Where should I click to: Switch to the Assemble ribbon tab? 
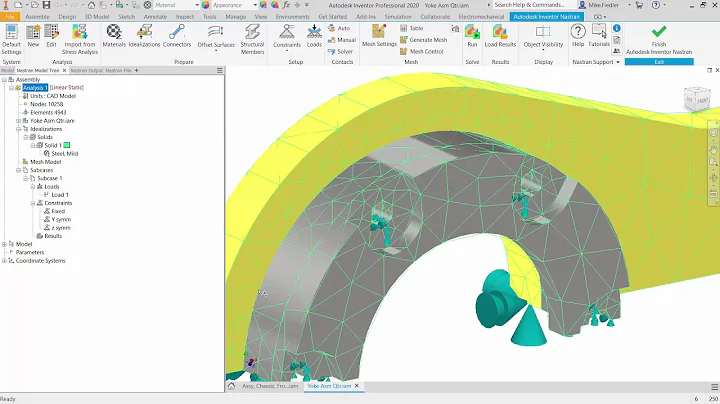tap(37, 17)
